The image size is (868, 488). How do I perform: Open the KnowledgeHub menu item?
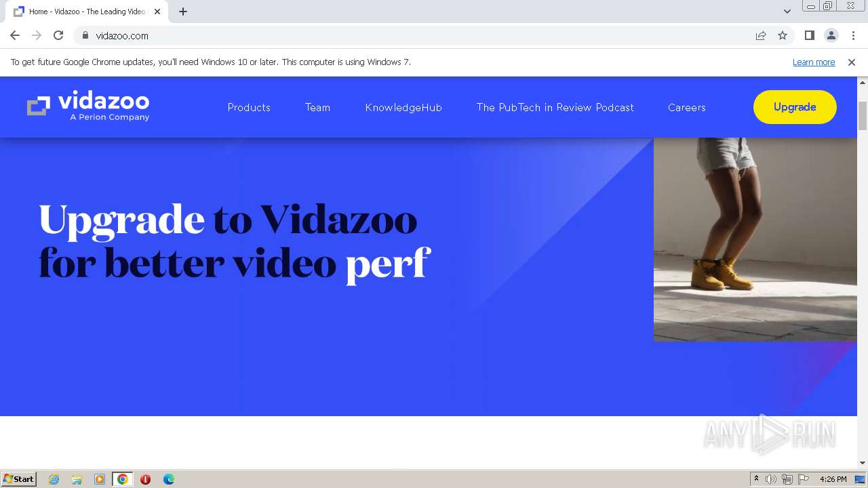tap(403, 107)
